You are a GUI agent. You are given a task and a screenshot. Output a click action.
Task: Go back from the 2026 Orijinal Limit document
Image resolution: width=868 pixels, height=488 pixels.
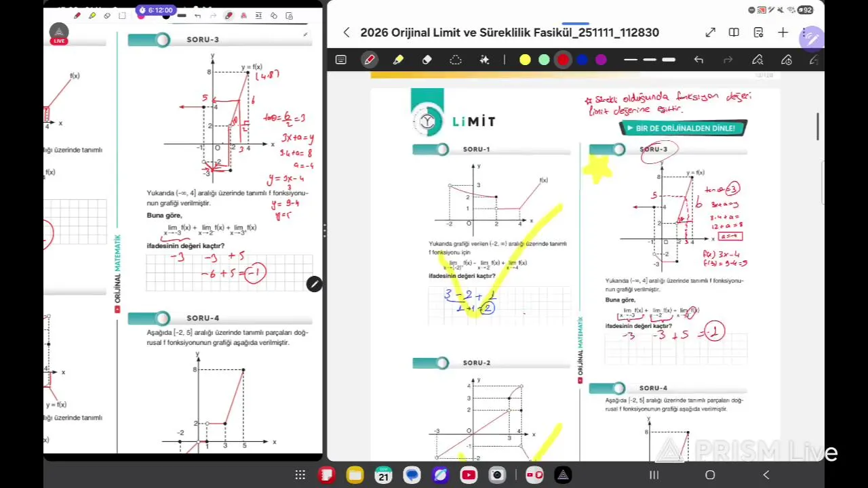[x=347, y=33]
